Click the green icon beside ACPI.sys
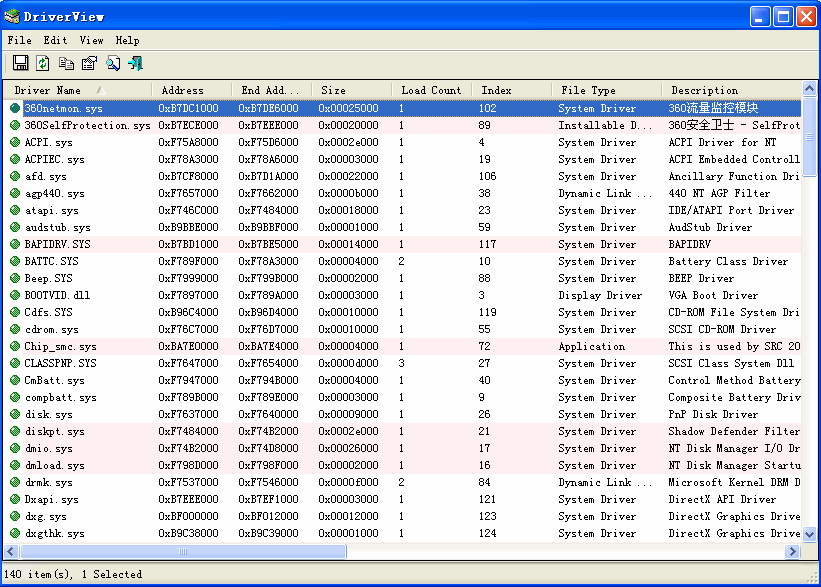 15,142
